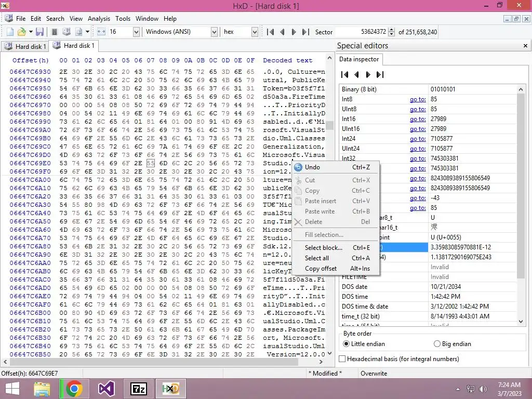Open the Windows (ANSI) encoding dropdown
This screenshot has height=399, width=532.
click(x=214, y=32)
